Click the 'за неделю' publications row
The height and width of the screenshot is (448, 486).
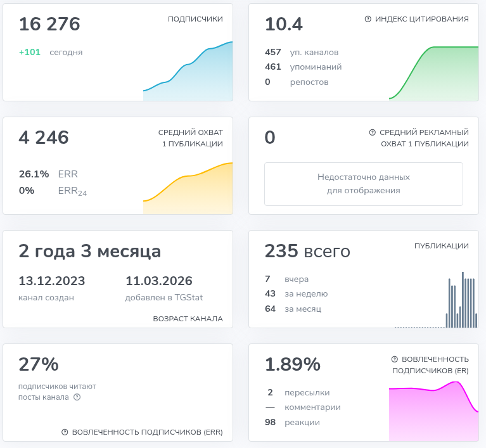click(x=297, y=294)
